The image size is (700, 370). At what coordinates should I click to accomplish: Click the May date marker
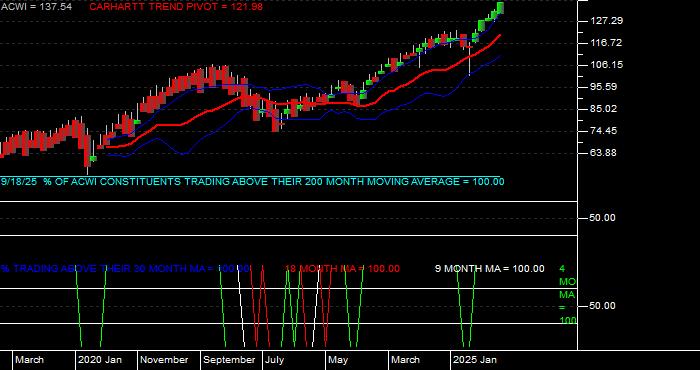pyautogui.click(x=338, y=360)
